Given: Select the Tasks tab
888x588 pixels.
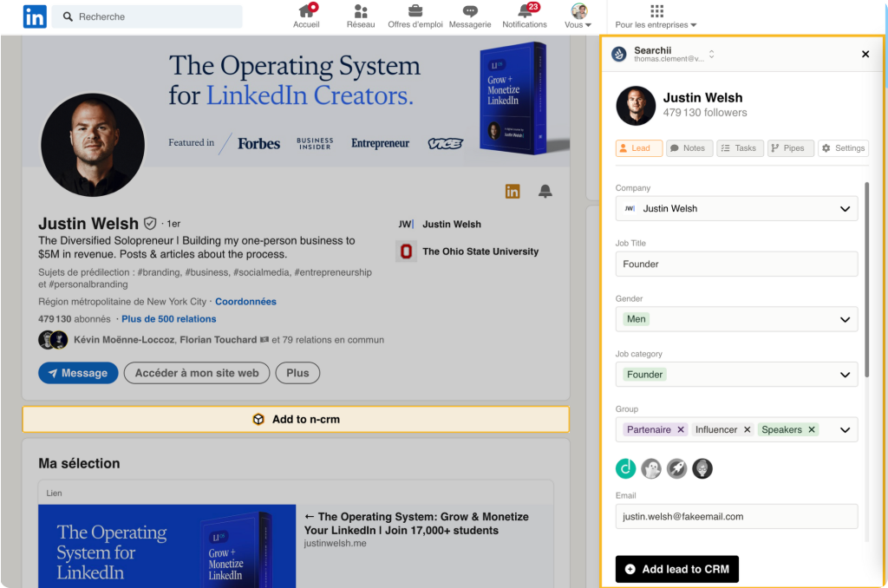Looking at the screenshot, I should click(x=741, y=147).
